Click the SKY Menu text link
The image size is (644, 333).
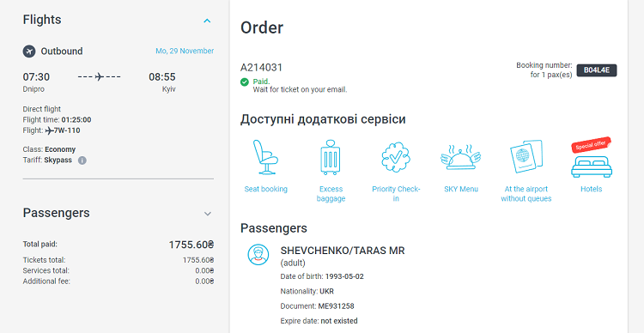pos(461,190)
